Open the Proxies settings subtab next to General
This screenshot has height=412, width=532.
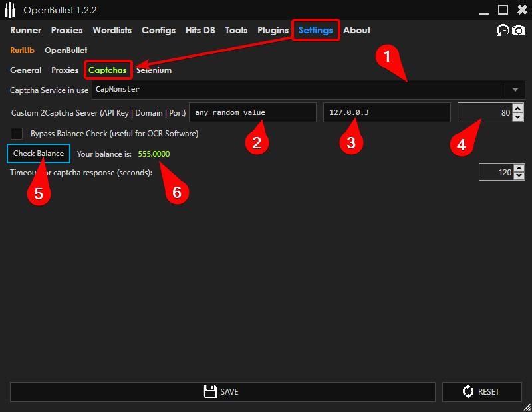pyautogui.click(x=65, y=70)
